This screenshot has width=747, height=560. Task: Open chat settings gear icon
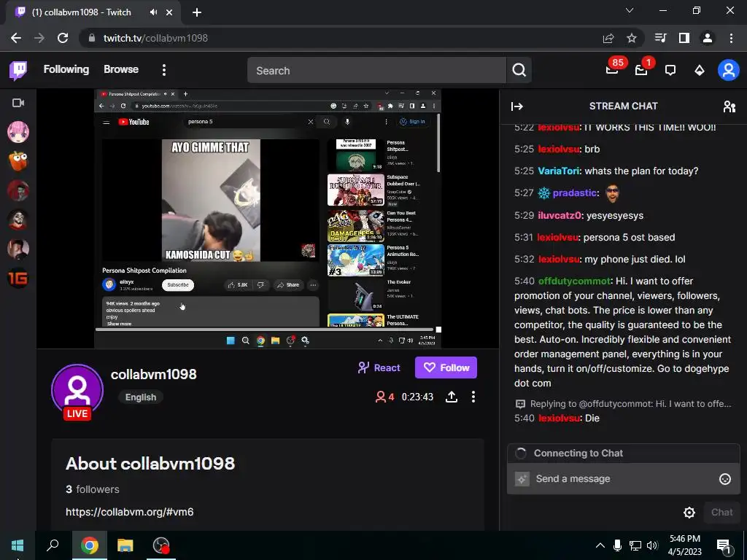(x=689, y=513)
